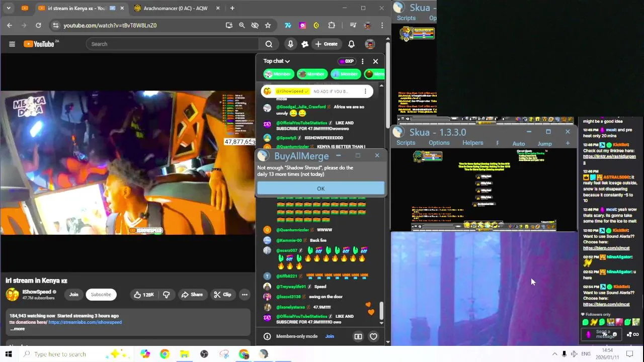Launch Copilot from the taskbar
The height and width of the screenshot is (362, 644).
click(145, 354)
